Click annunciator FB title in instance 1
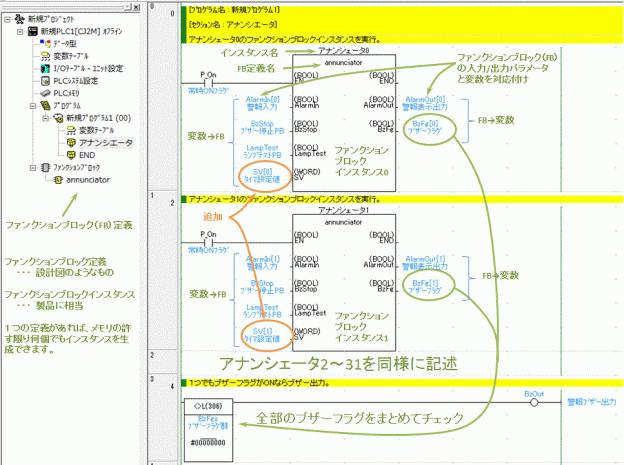 pyautogui.click(x=343, y=222)
